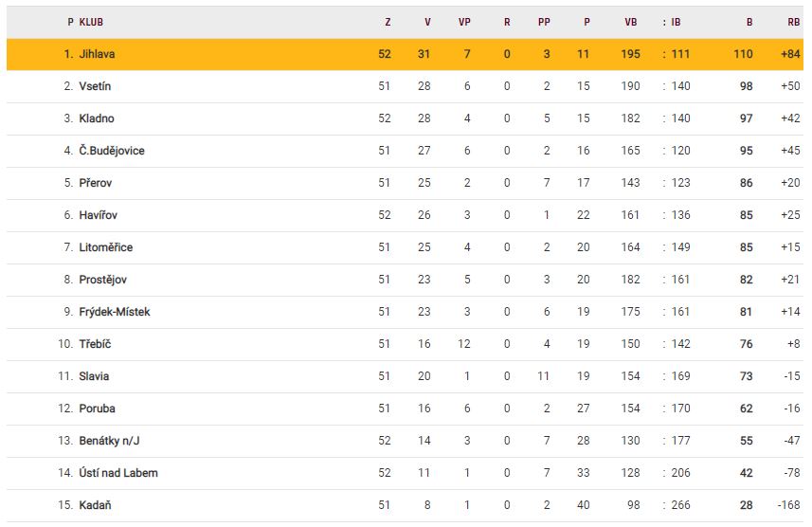Screen dimensions: 812x527
Task: Select Kladno in the standings
Action: 97,118
